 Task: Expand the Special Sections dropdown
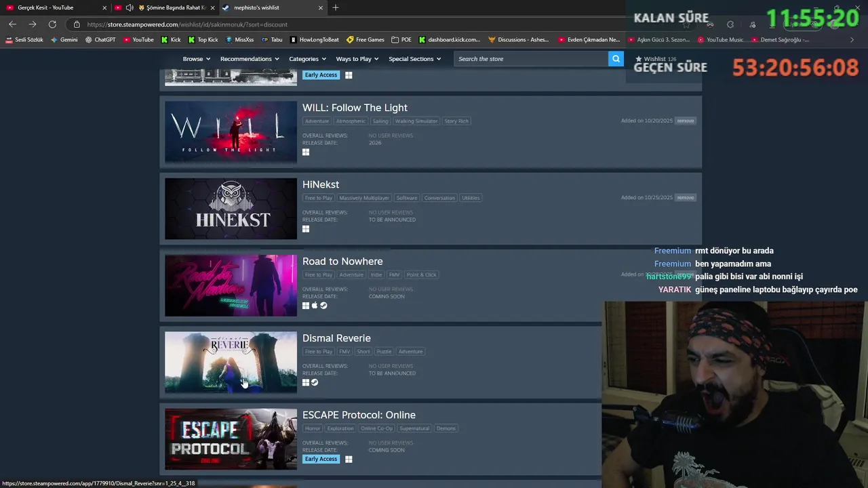pos(414,59)
